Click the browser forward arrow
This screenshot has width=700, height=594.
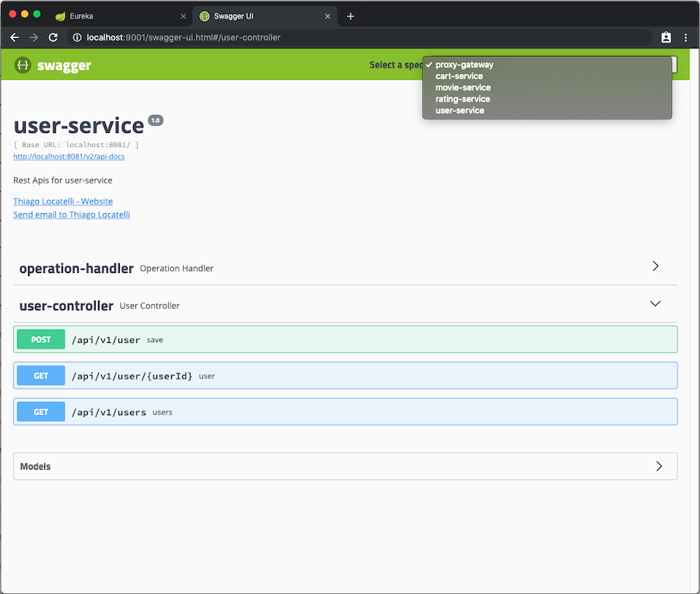point(34,37)
